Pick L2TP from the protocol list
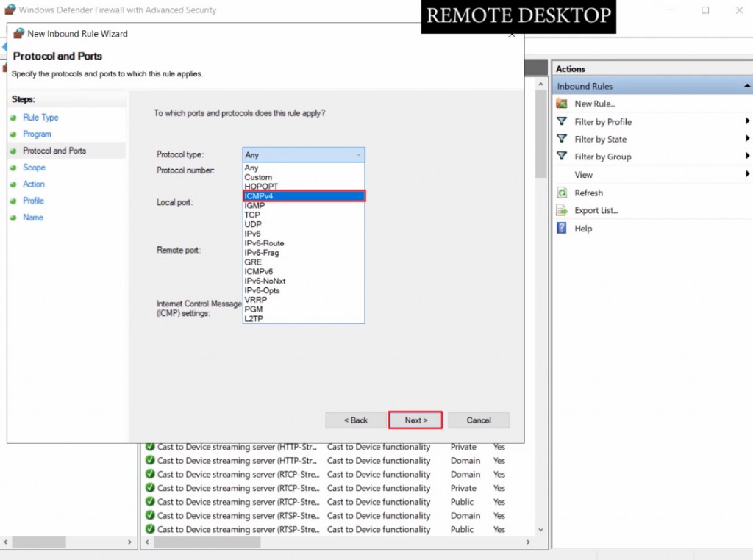The width and height of the screenshot is (753, 560). click(x=304, y=319)
